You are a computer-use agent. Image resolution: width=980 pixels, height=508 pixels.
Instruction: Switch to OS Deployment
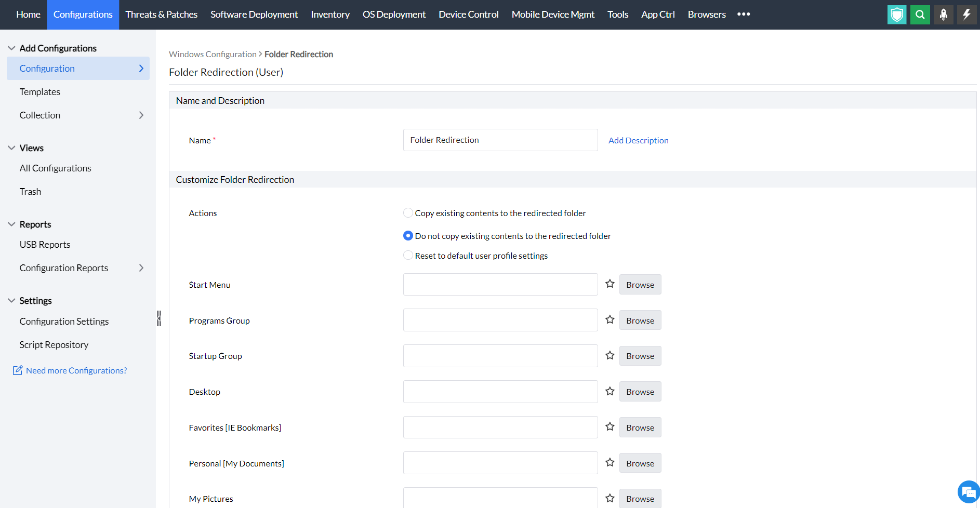coord(393,15)
